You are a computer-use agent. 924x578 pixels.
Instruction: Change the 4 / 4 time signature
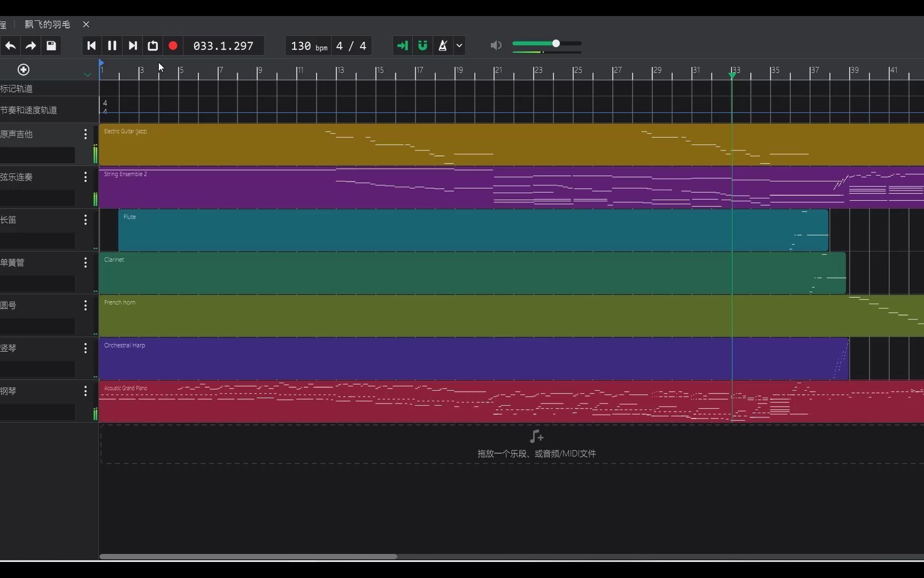[351, 46]
